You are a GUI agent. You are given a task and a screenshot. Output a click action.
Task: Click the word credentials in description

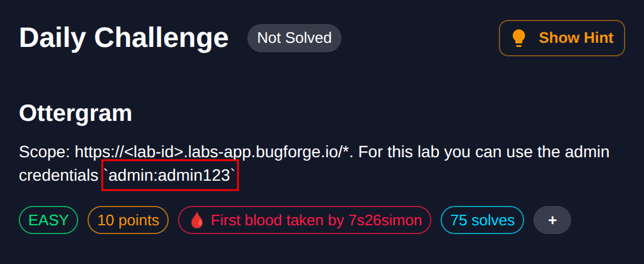click(58, 175)
